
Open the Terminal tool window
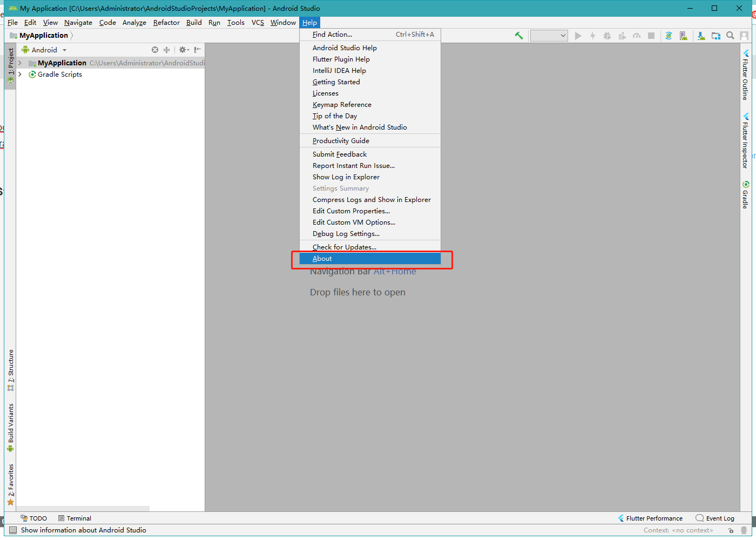(75, 518)
